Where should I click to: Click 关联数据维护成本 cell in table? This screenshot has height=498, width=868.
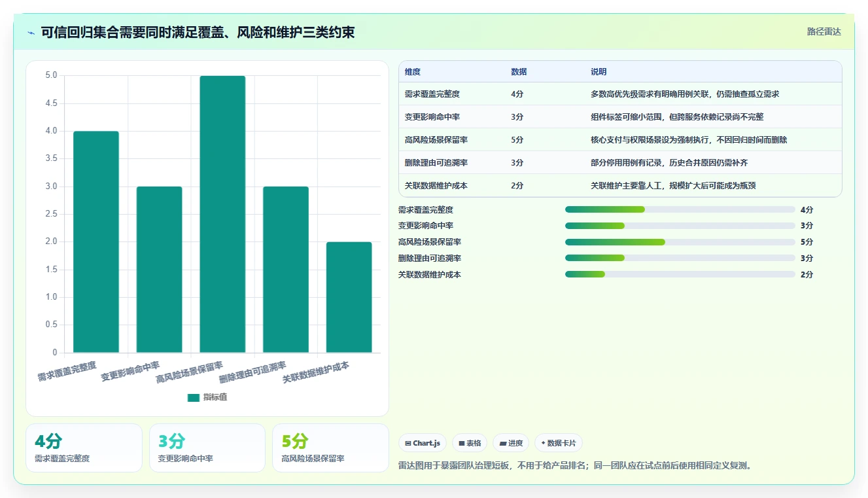[436, 186]
